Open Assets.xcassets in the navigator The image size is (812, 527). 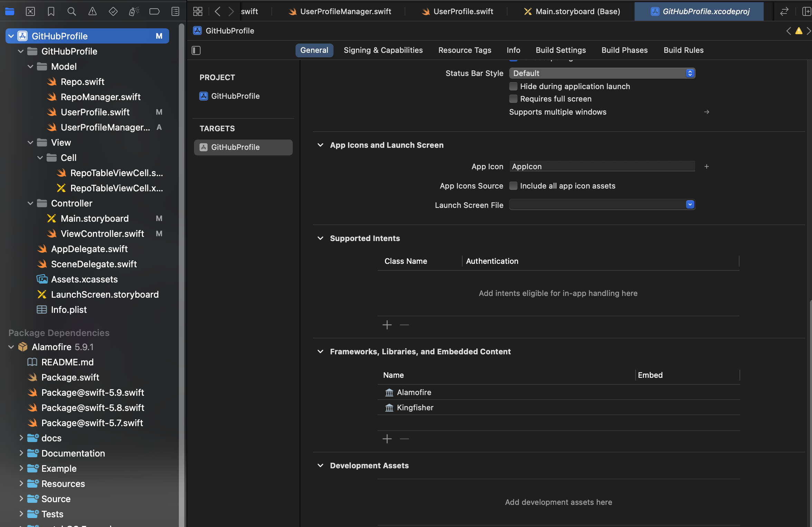(84, 279)
